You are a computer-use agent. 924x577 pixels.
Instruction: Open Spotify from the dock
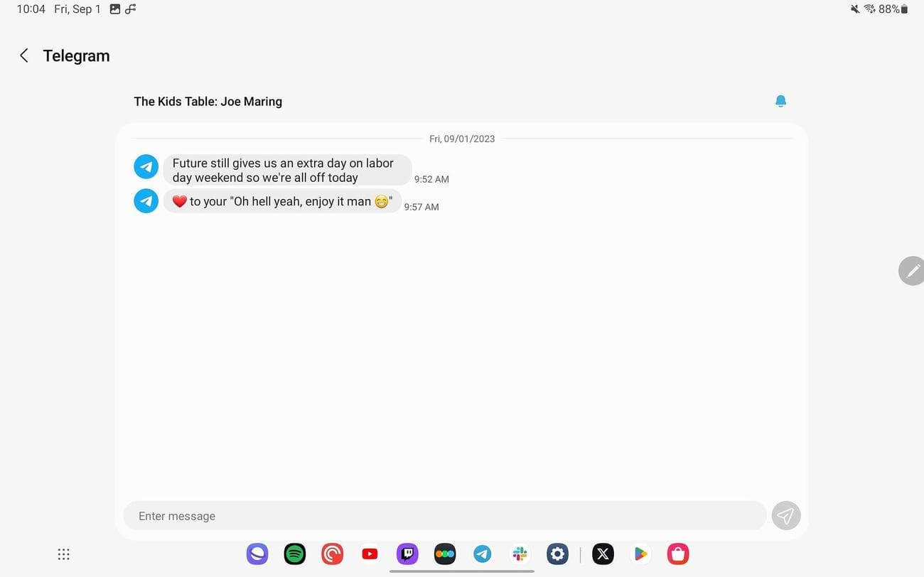tap(294, 554)
